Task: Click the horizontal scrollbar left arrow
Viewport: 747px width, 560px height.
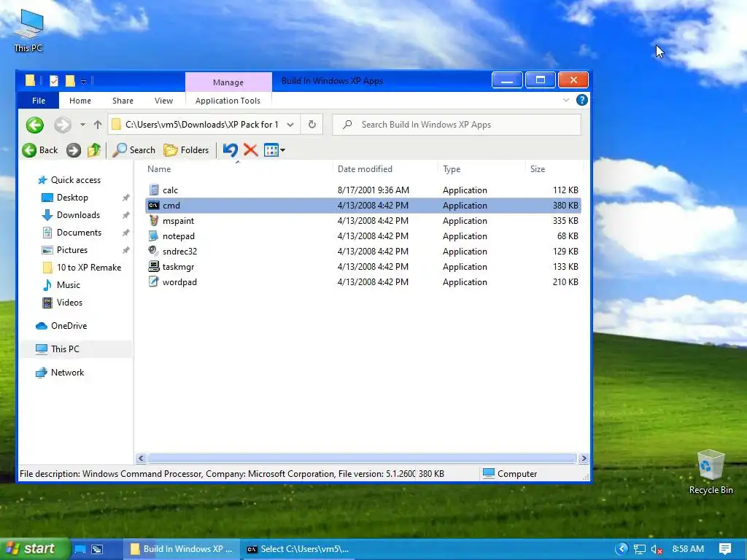Action: coord(141,458)
